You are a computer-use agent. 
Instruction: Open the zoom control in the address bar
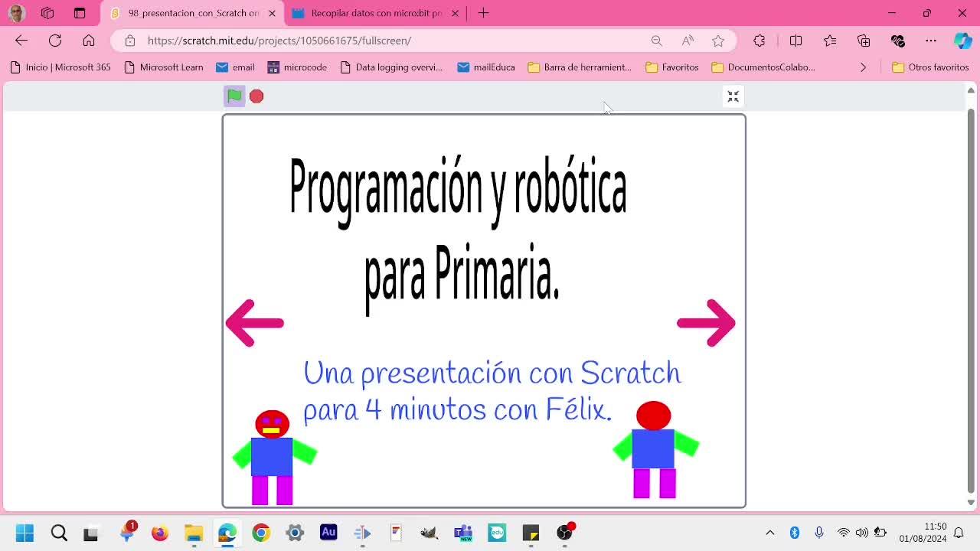(x=657, y=41)
